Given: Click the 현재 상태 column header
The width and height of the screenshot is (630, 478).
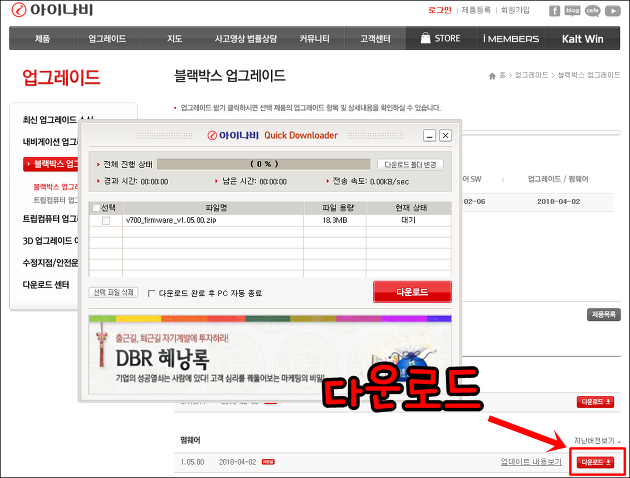Looking at the screenshot, I should 411,208.
